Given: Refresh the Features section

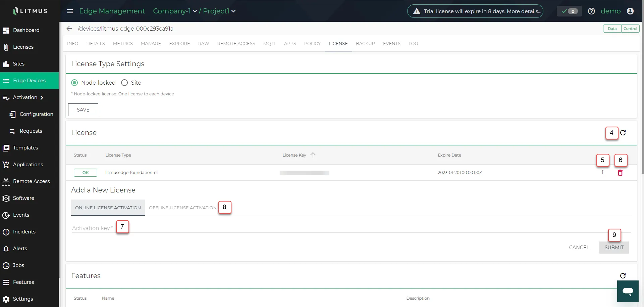Looking at the screenshot, I should 623,276.
